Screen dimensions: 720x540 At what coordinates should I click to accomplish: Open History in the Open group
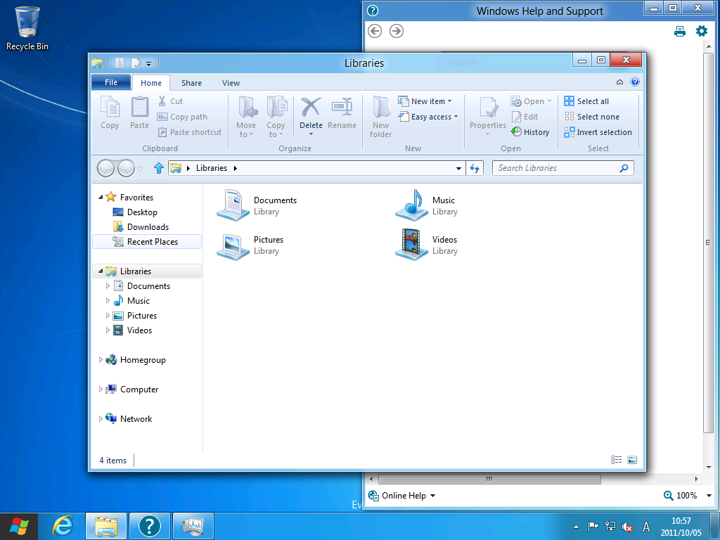(x=530, y=132)
